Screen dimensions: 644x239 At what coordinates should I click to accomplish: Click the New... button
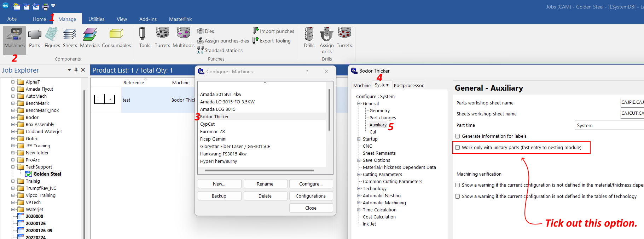click(x=219, y=184)
